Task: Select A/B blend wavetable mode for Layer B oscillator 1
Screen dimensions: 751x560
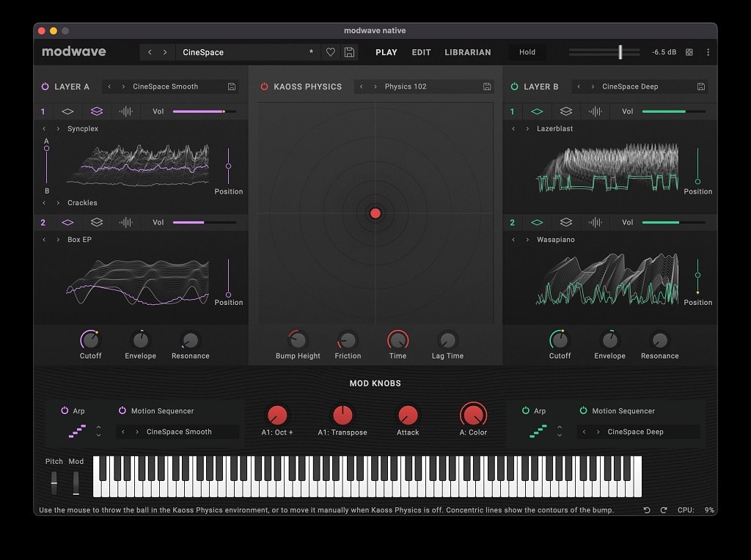Action: pos(566,111)
